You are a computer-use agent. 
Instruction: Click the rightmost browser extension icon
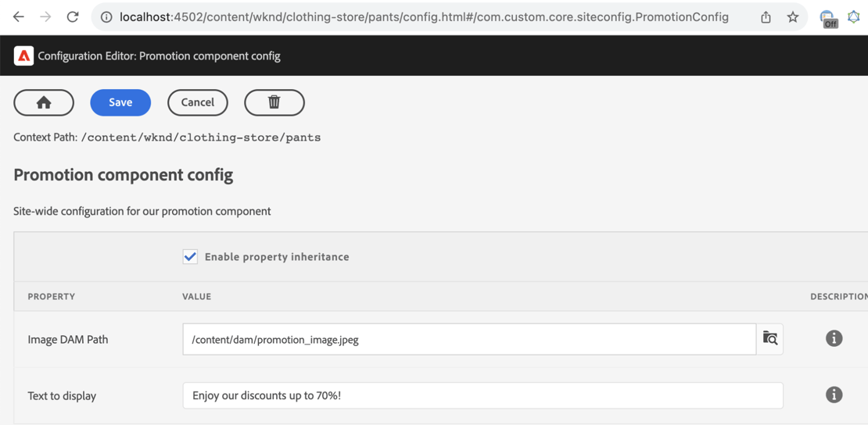pyautogui.click(x=854, y=17)
